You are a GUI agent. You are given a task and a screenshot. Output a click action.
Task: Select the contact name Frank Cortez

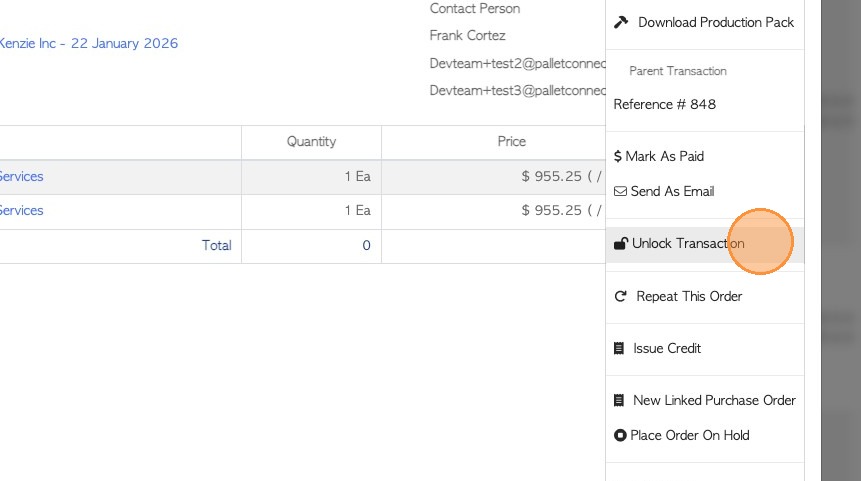click(467, 35)
